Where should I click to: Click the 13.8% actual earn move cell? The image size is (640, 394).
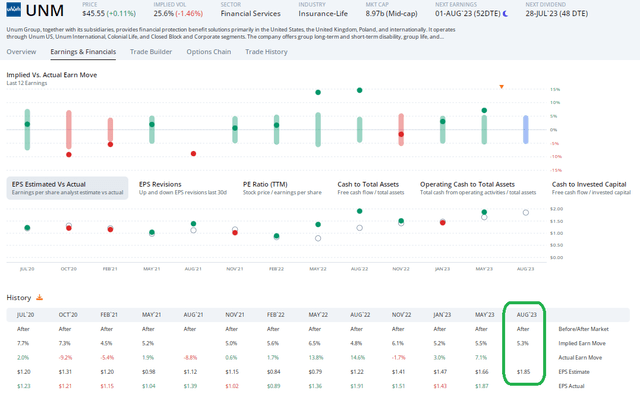point(316,358)
